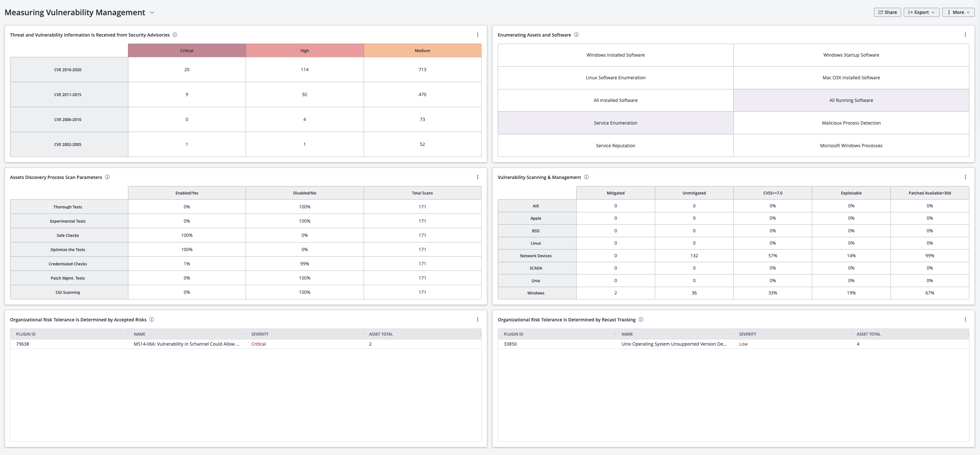Click the info icon beside Enumerating Assets and Software
Screen dimensions: 980x455
pyautogui.click(x=576, y=35)
